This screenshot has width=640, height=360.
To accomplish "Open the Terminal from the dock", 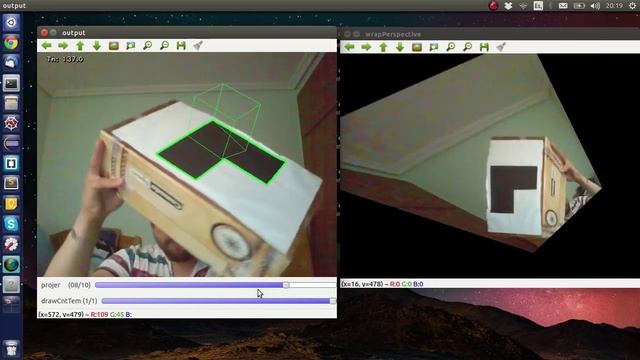I will [x=11, y=83].
